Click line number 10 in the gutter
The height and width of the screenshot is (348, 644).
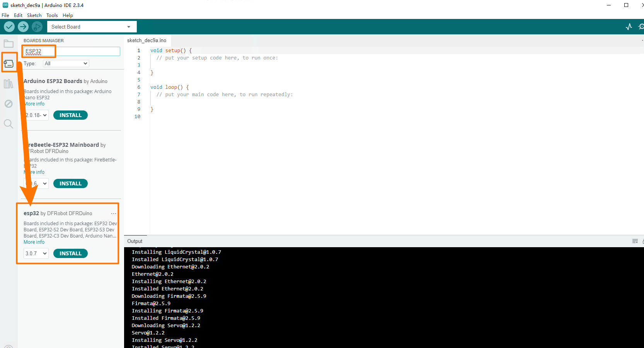[x=137, y=117]
